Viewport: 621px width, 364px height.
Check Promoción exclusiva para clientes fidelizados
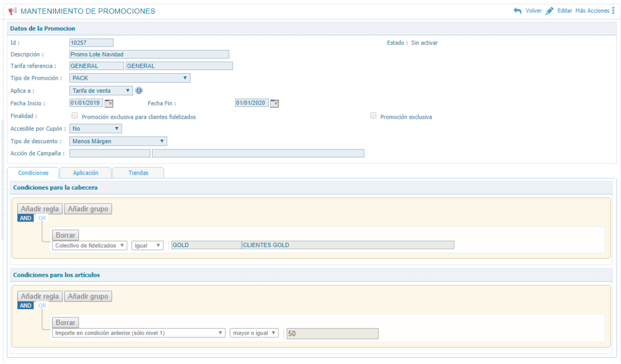(74, 116)
